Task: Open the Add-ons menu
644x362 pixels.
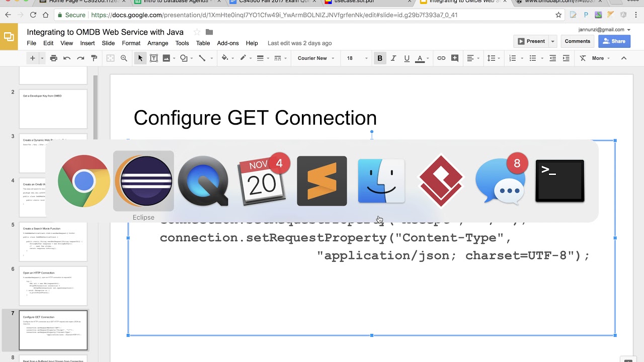Action: 228,43
